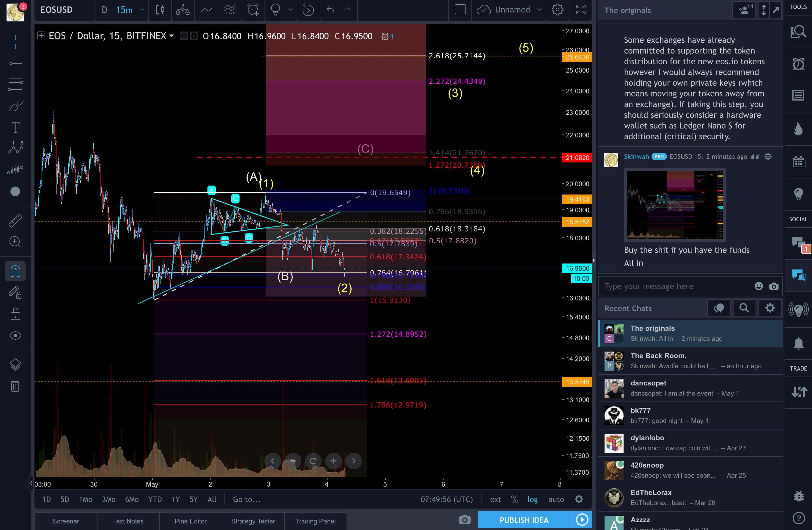Start bar replay mode
The image size is (812, 530).
(x=308, y=10)
